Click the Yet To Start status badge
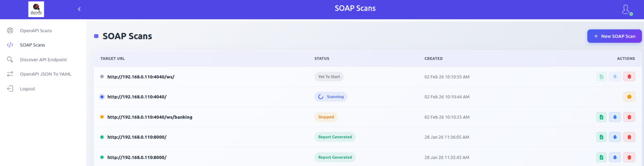This screenshot has width=644, height=166. (329, 77)
